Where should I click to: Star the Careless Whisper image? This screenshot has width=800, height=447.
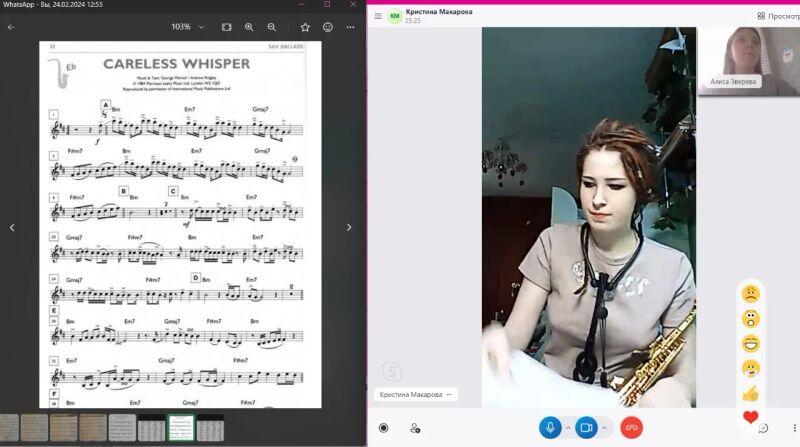pos(305,27)
